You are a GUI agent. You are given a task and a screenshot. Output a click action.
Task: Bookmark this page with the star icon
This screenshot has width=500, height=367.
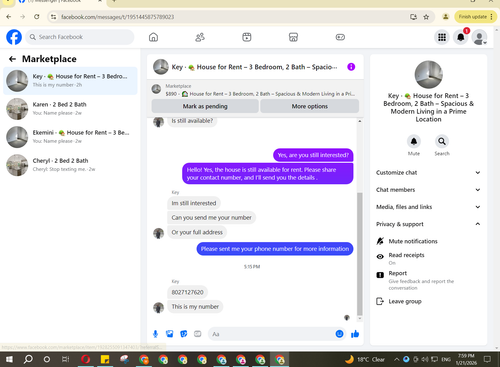point(426,17)
